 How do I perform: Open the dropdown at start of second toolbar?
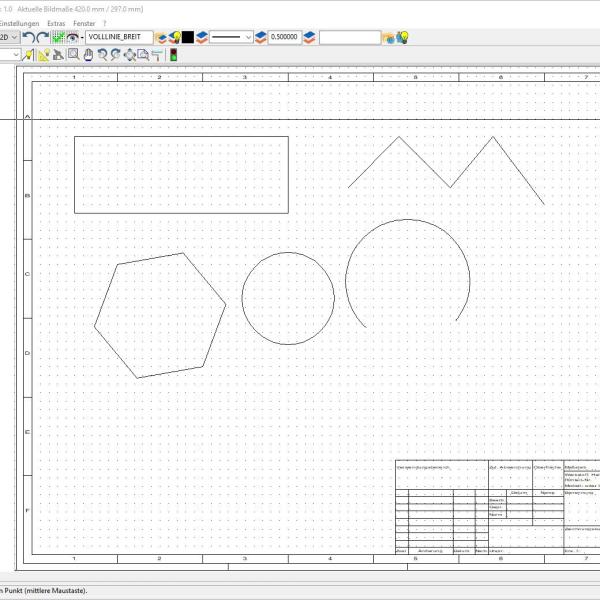point(10,55)
